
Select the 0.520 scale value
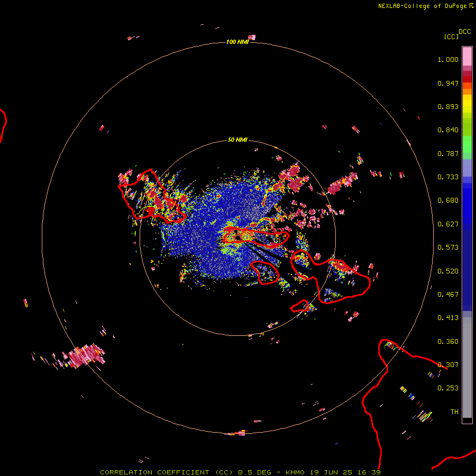(448, 271)
